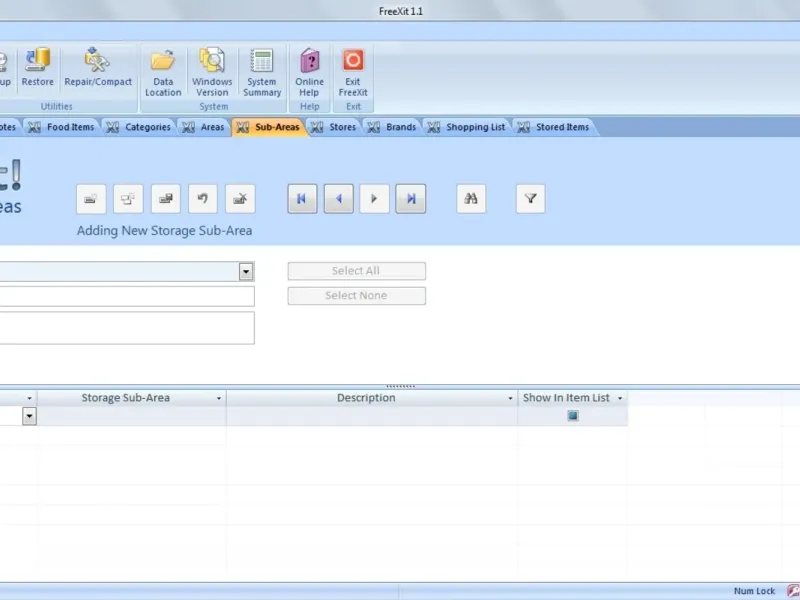This screenshot has width=800, height=600.
Task: Open Storage Sub-Area column header dropdown
Action: [x=219, y=398]
